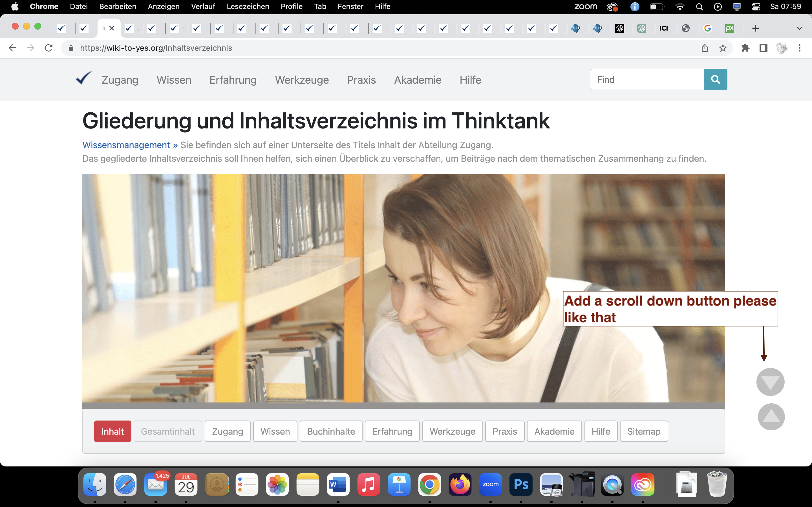This screenshot has width=812, height=507.
Task: Click the scroll up triangle button
Action: pyautogui.click(x=771, y=417)
